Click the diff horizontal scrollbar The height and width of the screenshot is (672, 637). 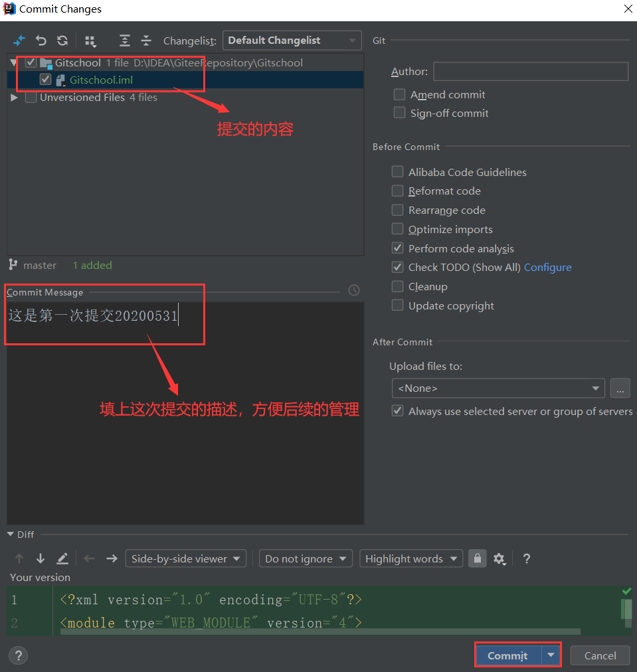[320, 631]
